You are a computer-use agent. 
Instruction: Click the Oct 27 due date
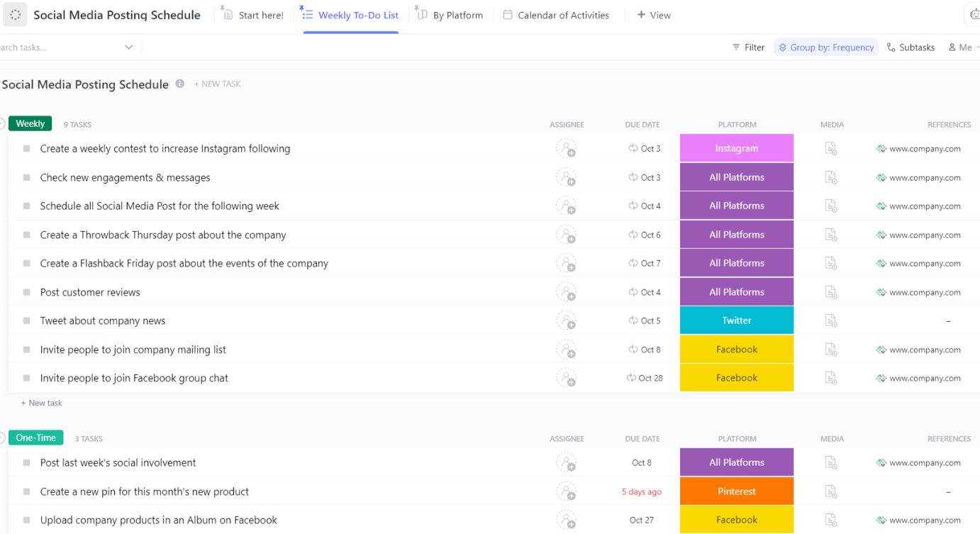click(642, 520)
